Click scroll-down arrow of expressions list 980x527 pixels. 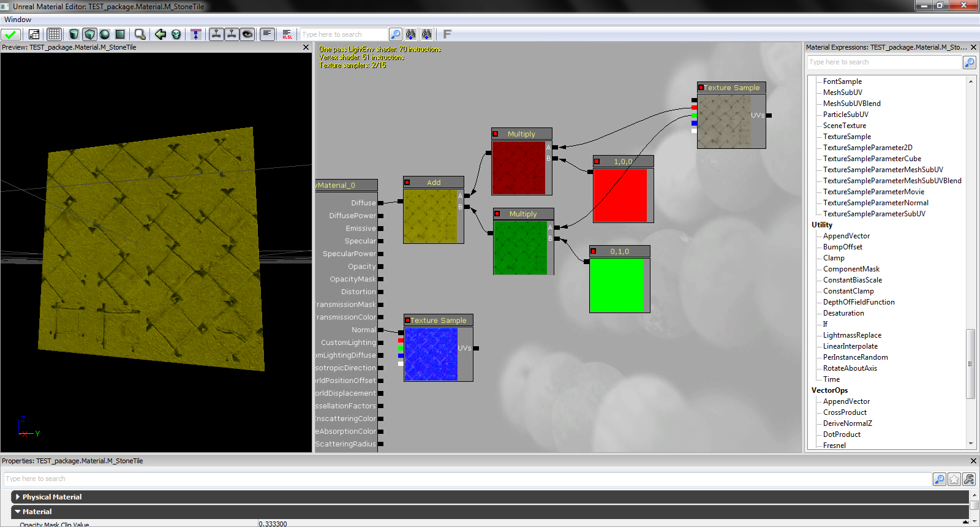click(x=971, y=444)
